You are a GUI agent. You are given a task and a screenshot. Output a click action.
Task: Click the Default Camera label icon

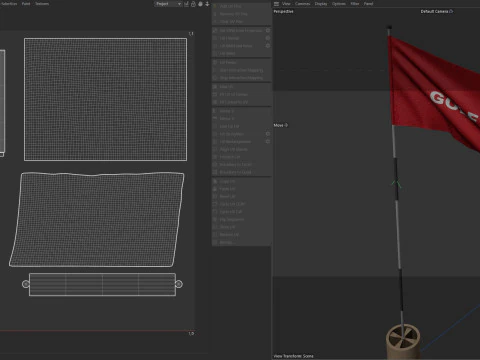pos(451,11)
